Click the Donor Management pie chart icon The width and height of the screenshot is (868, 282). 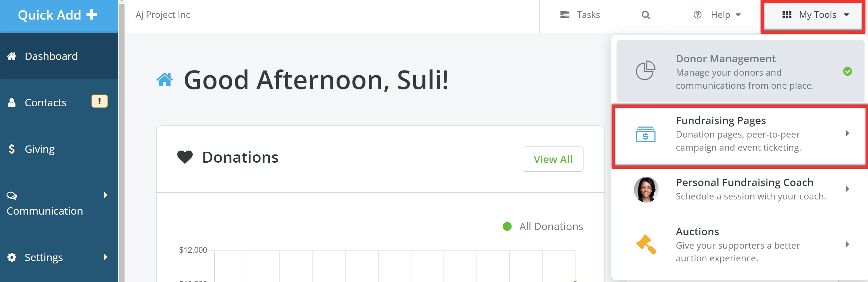(x=646, y=71)
